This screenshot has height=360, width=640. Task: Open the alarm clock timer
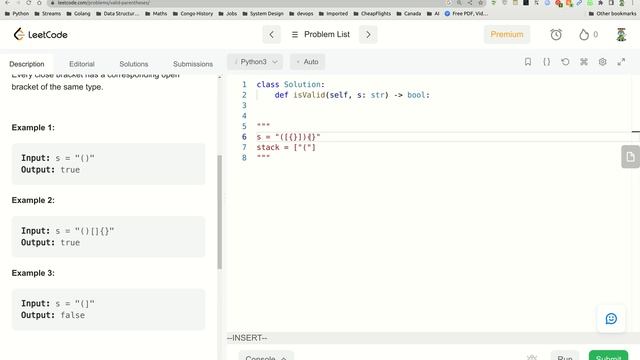(556, 35)
